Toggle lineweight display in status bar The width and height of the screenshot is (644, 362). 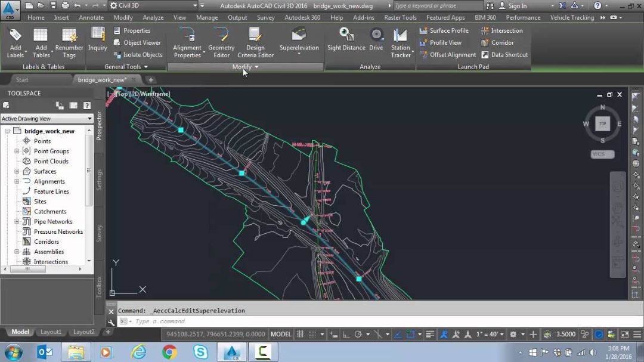430,335
